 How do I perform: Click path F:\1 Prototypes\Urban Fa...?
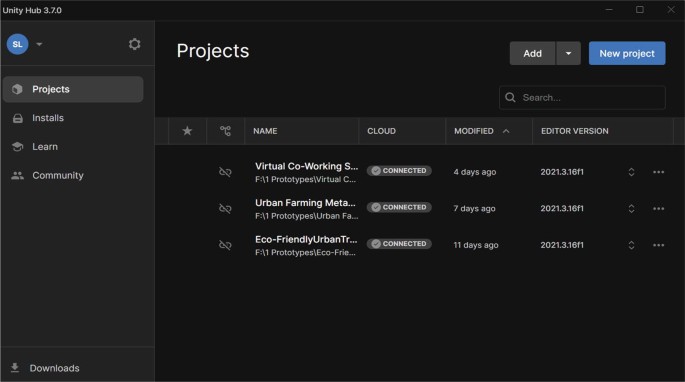[307, 216]
